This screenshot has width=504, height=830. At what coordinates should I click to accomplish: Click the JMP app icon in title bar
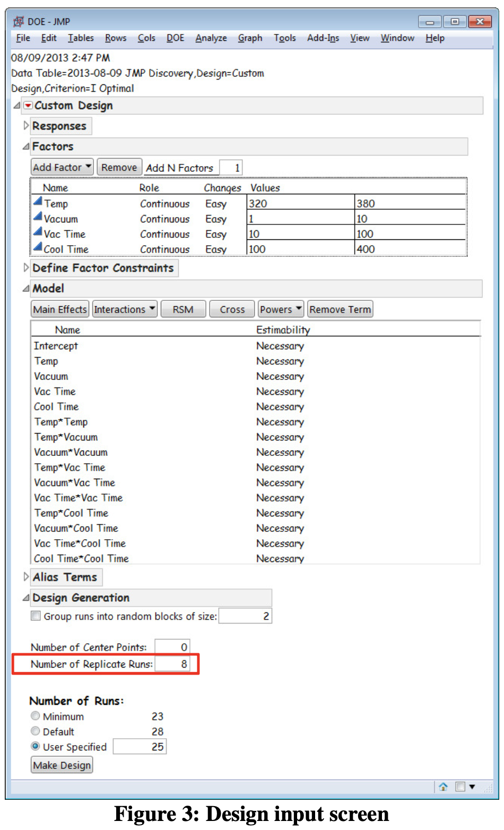19,21
